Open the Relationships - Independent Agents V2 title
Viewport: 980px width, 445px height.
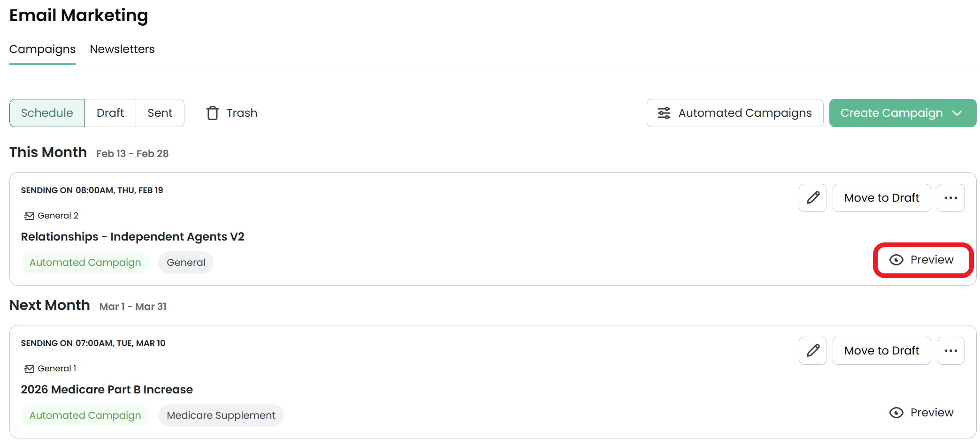click(133, 237)
